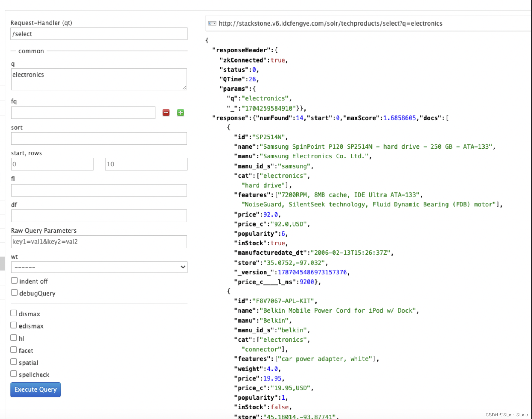Enable the hl highlighting checkbox

pos(14,338)
